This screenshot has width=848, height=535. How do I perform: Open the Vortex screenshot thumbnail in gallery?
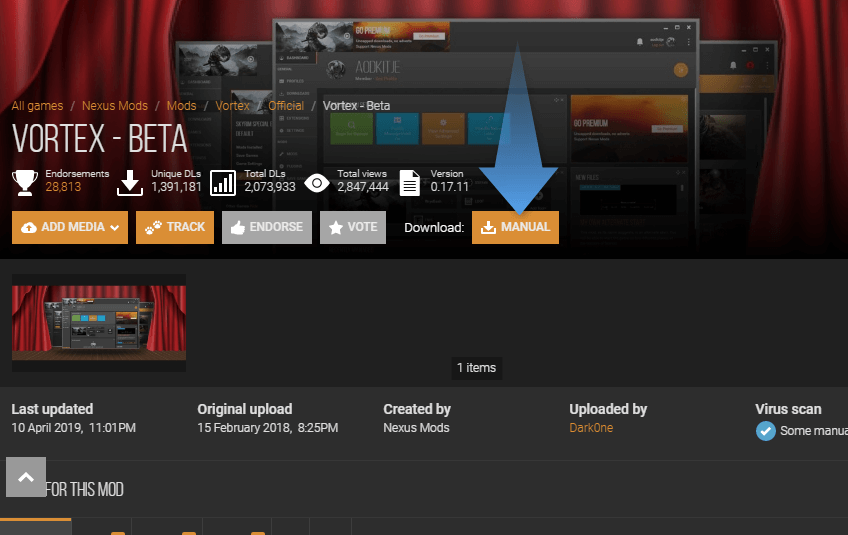99,322
